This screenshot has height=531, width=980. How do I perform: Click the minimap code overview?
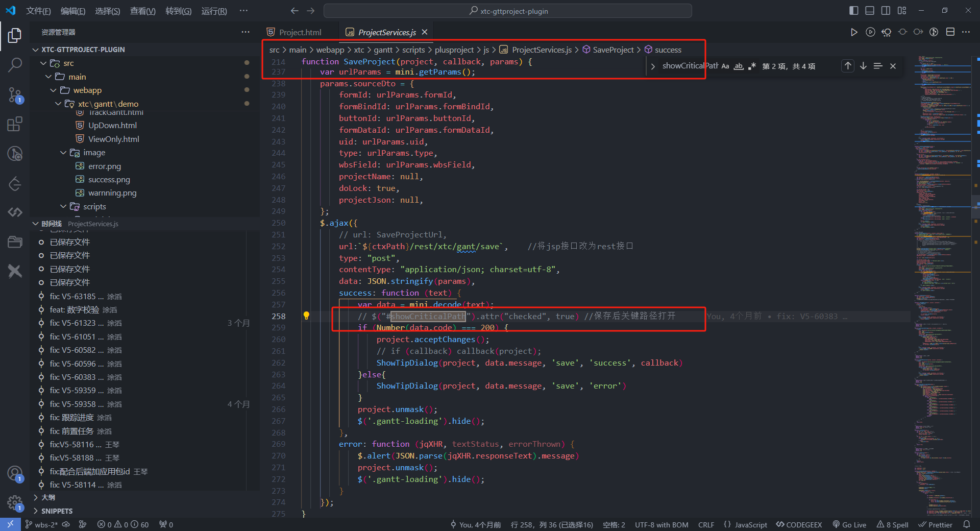click(x=942, y=255)
